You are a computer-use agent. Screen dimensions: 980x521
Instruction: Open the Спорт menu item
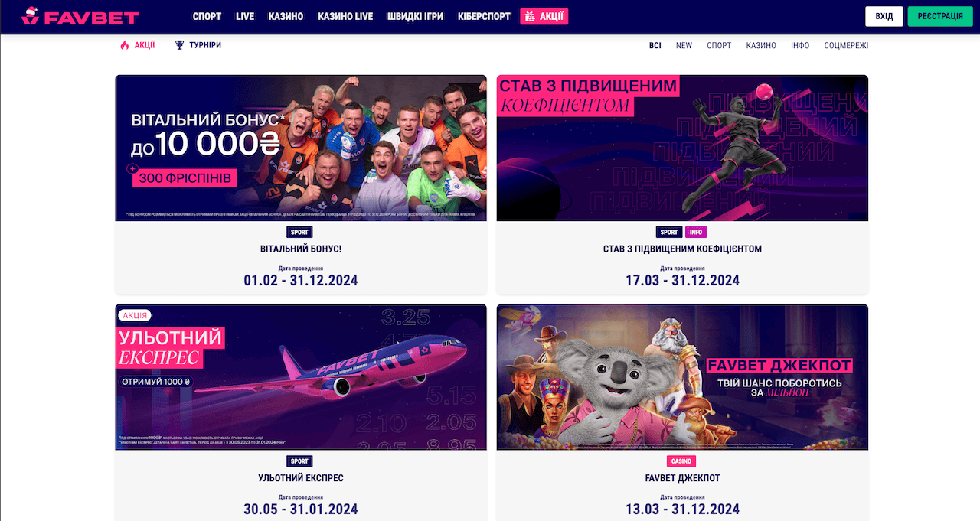coord(207,16)
